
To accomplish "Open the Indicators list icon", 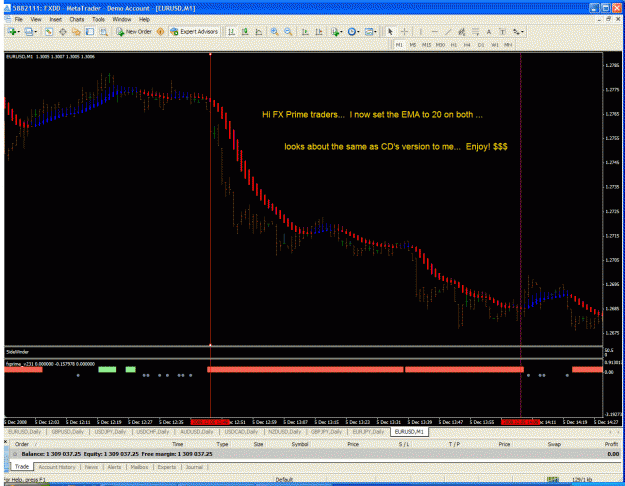I will click(x=335, y=31).
